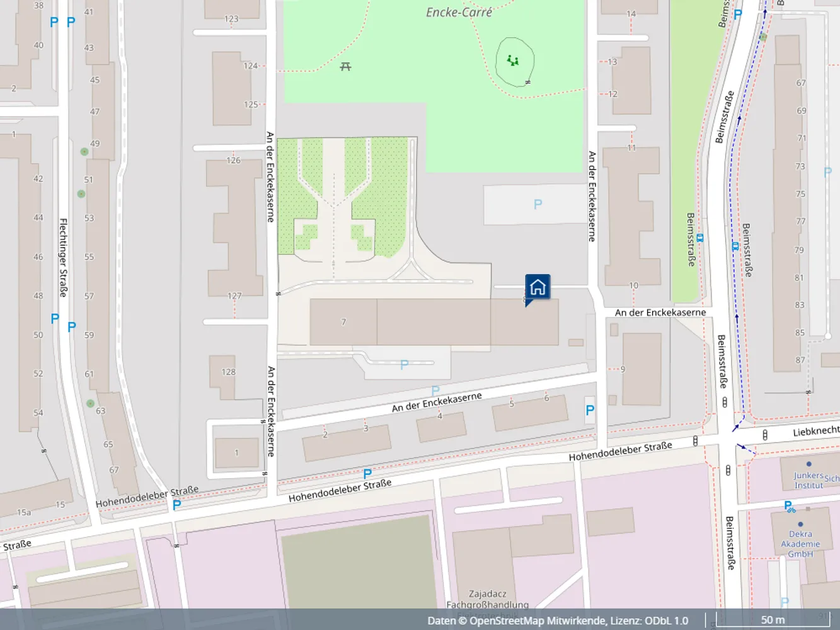
Task: Click the blue dot above Junkers Institut
Action: click(x=808, y=464)
